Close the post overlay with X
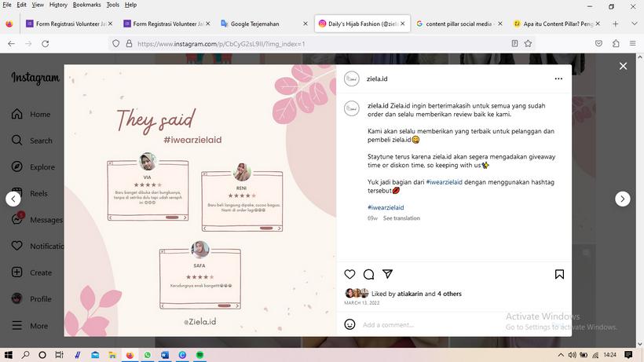Viewport: 644px width, 362px height. tap(623, 66)
